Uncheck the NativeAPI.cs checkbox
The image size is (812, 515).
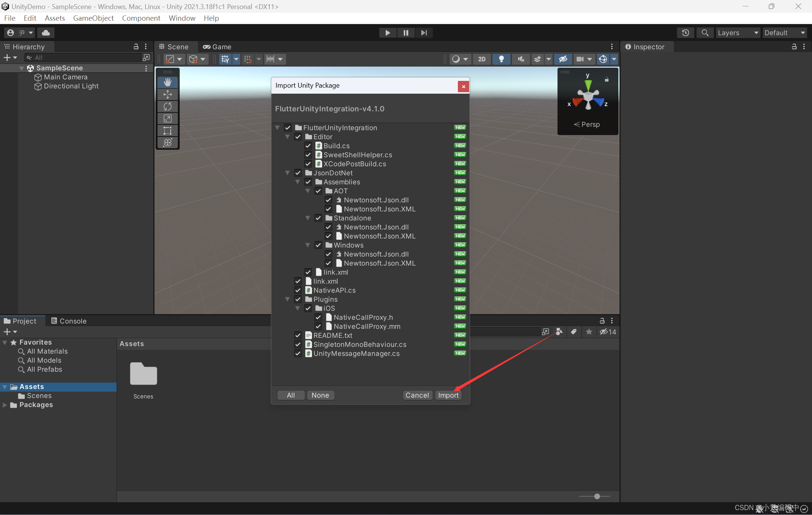(x=298, y=290)
